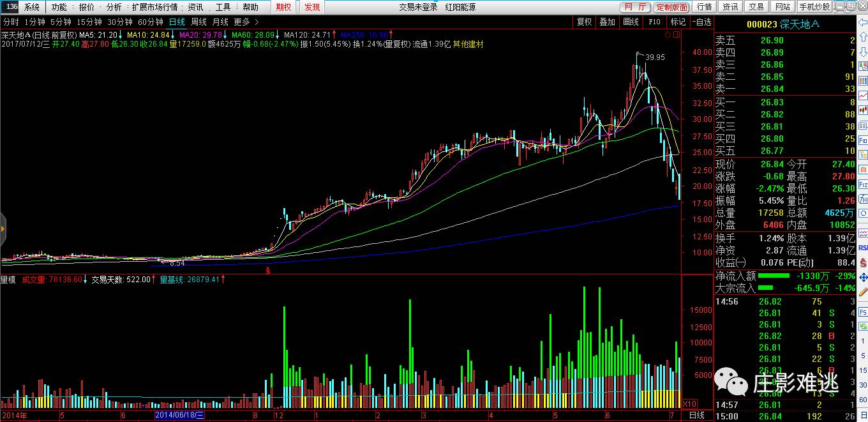This screenshot has width=868, height=422.
Task: Open the 日线 period selector at bottom right
Action: pos(696,416)
